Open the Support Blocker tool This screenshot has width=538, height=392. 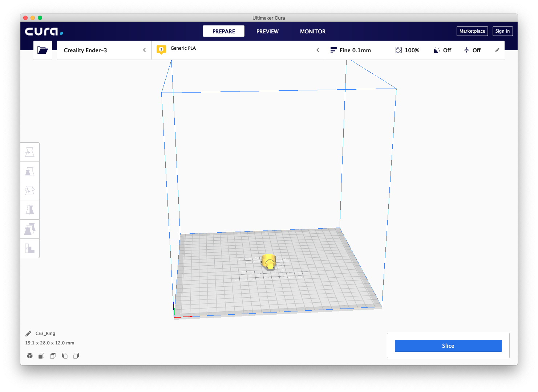(x=30, y=248)
